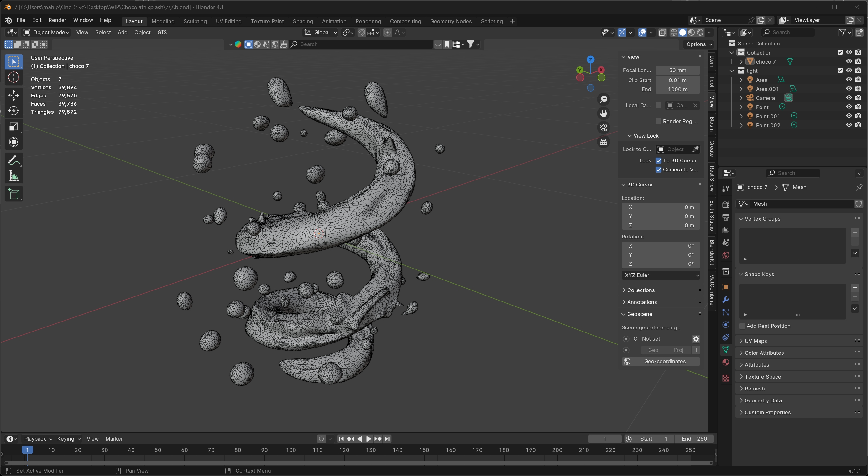Open the XYZ Euler rotation mode dropdown
The image size is (868, 476).
661,275
